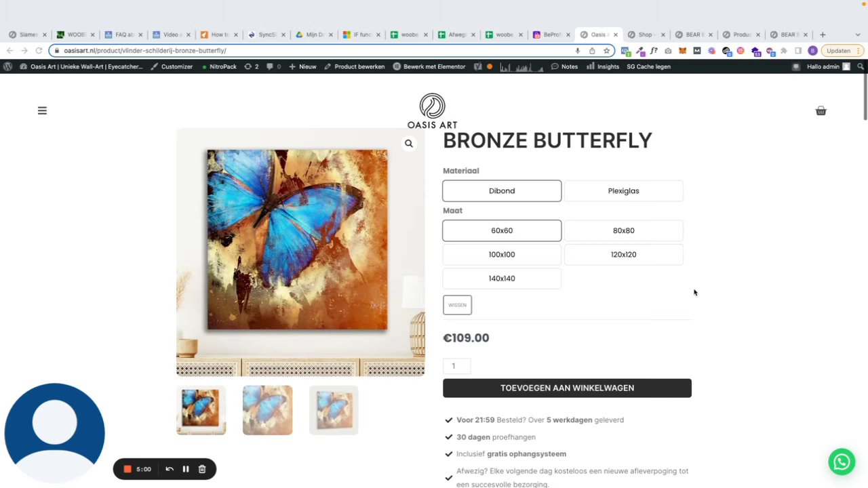Image resolution: width=868 pixels, height=488 pixels.
Task: Choose the 80x80 size option
Action: tap(623, 230)
